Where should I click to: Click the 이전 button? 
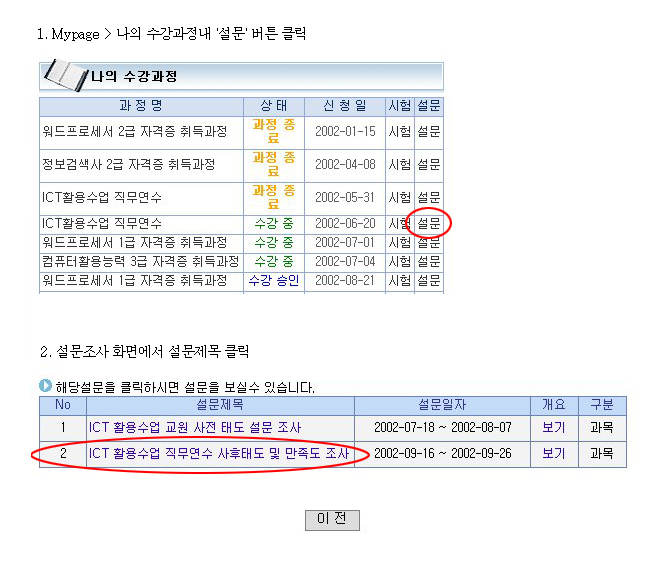[x=332, y=520]
